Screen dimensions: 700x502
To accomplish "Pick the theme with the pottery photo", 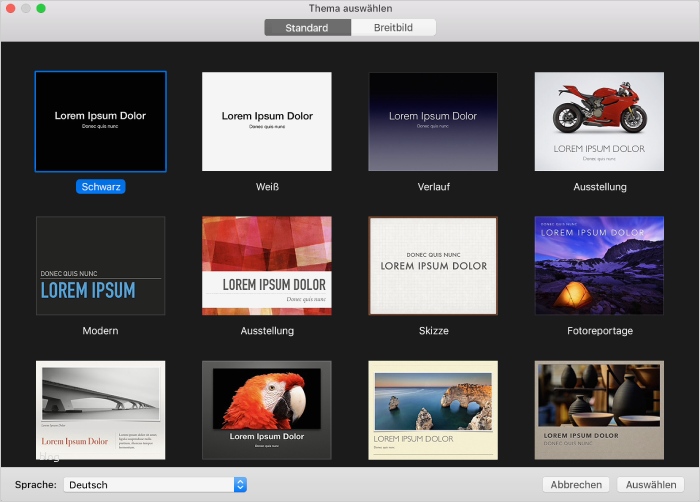I will click(599, 410).
